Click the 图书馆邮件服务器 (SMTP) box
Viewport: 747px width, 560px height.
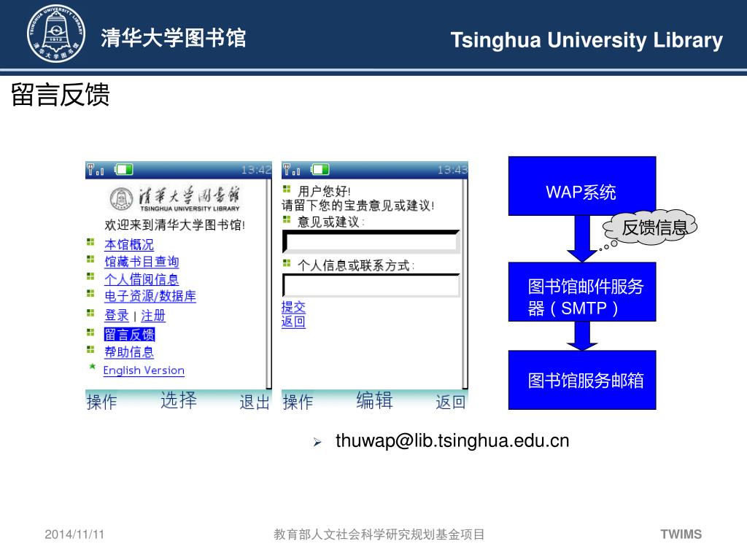582,292
